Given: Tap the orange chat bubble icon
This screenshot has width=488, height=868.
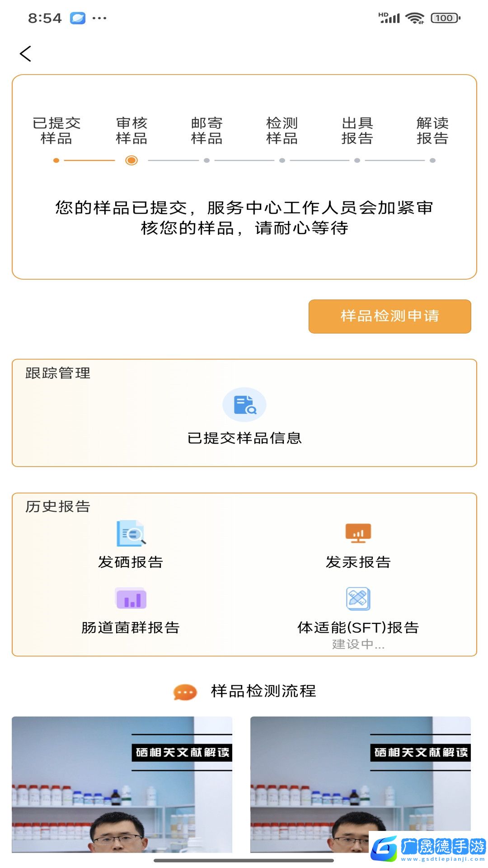Looking at the screenshot, I should pos(185,692).
